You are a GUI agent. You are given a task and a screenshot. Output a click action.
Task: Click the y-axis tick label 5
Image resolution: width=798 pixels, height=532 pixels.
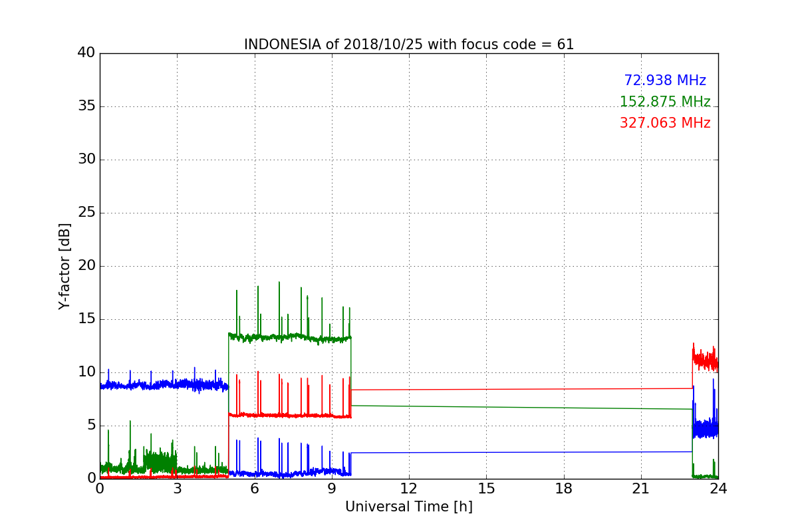91,426
